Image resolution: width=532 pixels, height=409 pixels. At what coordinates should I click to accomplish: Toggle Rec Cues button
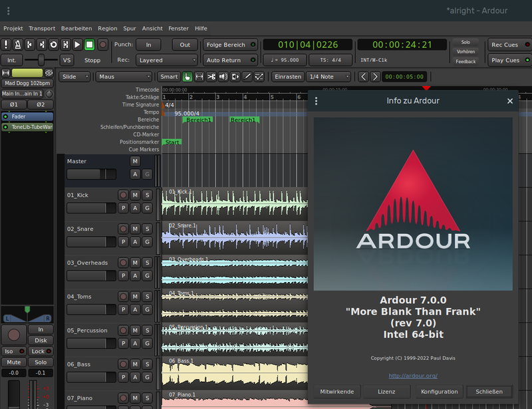(x=509, y=45)
